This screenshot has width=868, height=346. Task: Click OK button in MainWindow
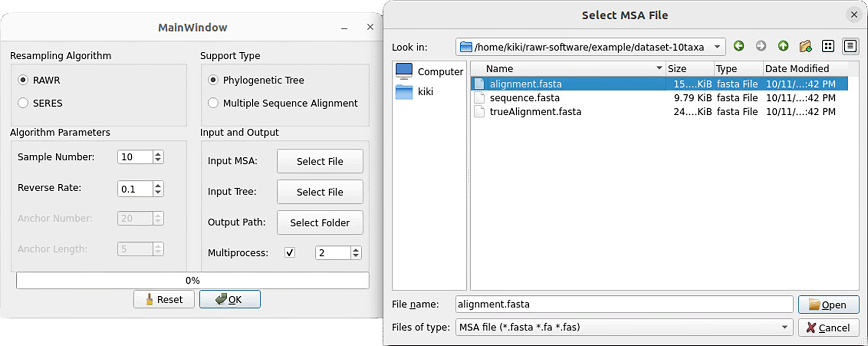[230, 299]
